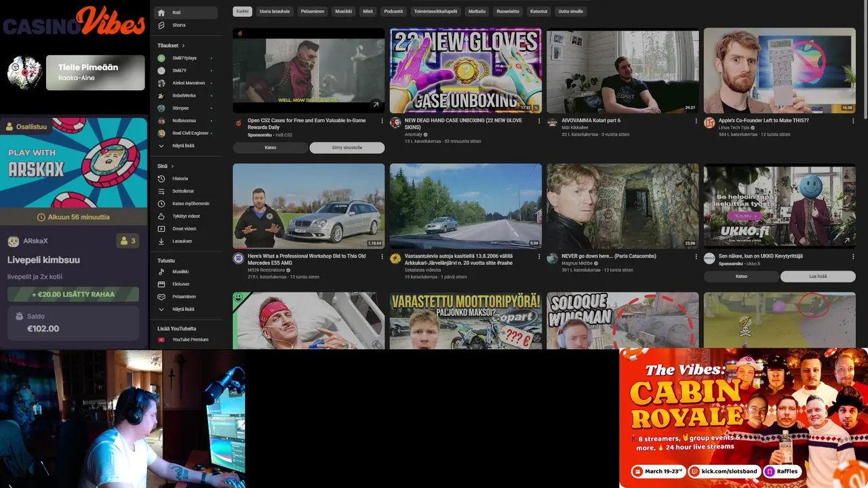The image size is (868, 488).
Task: Click Lue lisää button under UKKO ad
Action: pos(818,277)
